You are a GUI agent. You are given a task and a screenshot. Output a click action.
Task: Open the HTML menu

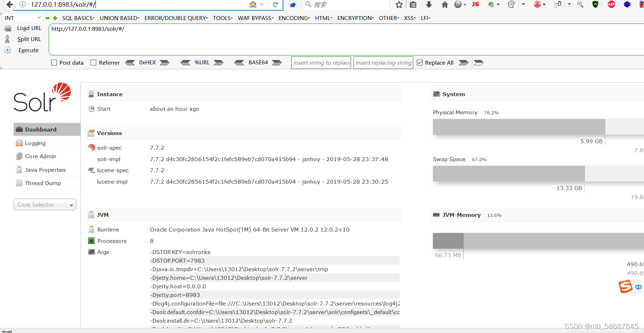click(x=323, y=18)
